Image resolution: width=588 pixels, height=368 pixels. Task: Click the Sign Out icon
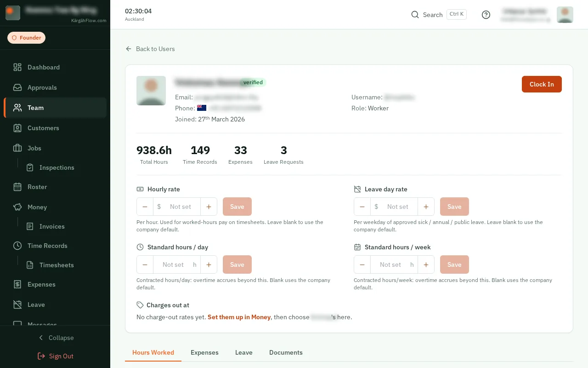(x=41, y=356)
